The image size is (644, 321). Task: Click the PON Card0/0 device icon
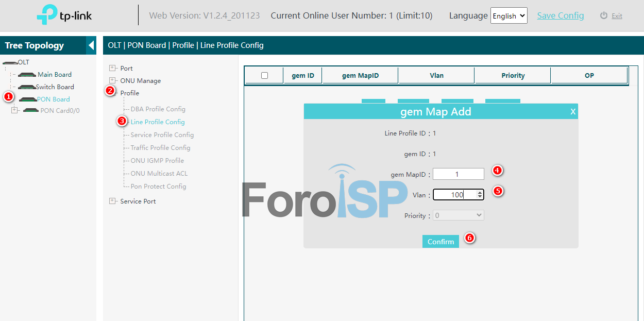coord(31,111)
